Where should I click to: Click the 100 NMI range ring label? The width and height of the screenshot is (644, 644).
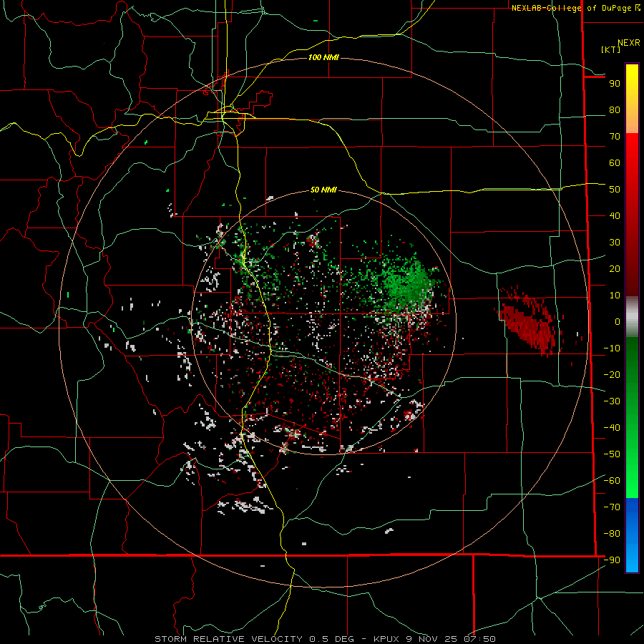tap(323, 57)
